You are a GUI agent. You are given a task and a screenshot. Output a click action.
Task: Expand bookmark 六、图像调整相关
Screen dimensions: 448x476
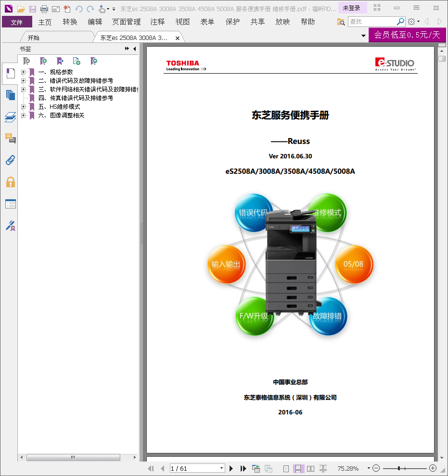click(x=23, y=116)
